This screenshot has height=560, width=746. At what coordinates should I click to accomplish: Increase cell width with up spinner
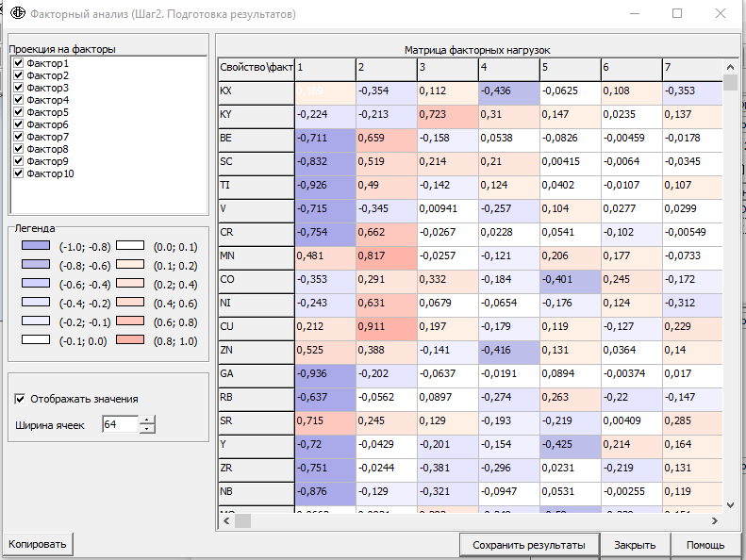pyautogui.click(x=147, y=420)
